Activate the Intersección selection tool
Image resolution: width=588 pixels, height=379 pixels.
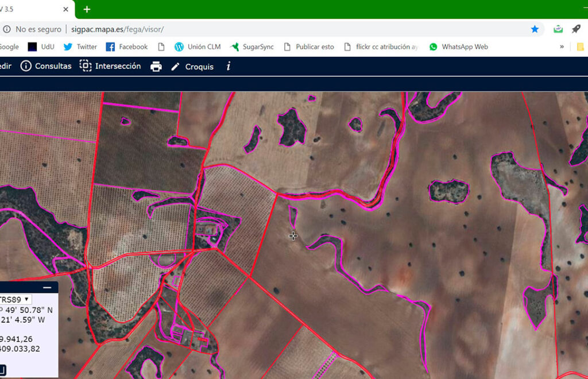[x=110, y=66]
